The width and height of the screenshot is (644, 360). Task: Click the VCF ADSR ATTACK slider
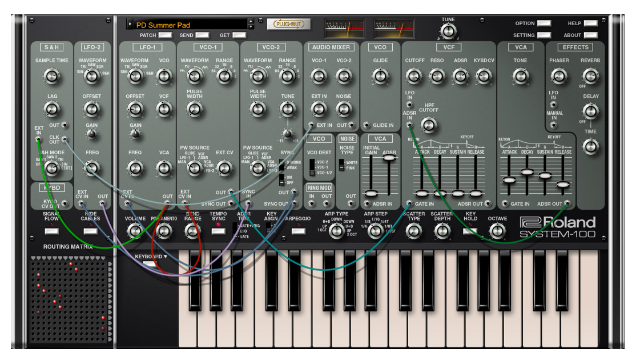[422, 193]
